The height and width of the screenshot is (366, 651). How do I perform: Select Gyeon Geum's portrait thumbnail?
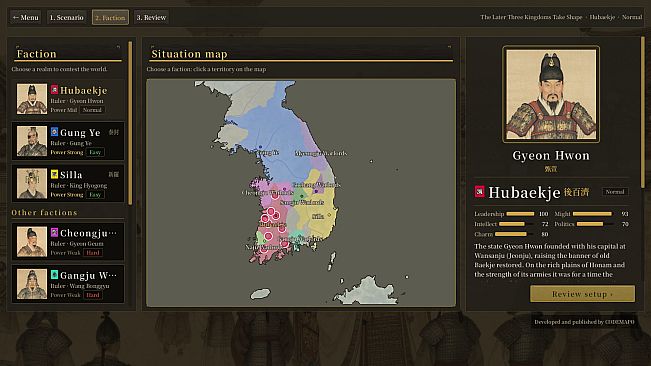coord(32,242)
